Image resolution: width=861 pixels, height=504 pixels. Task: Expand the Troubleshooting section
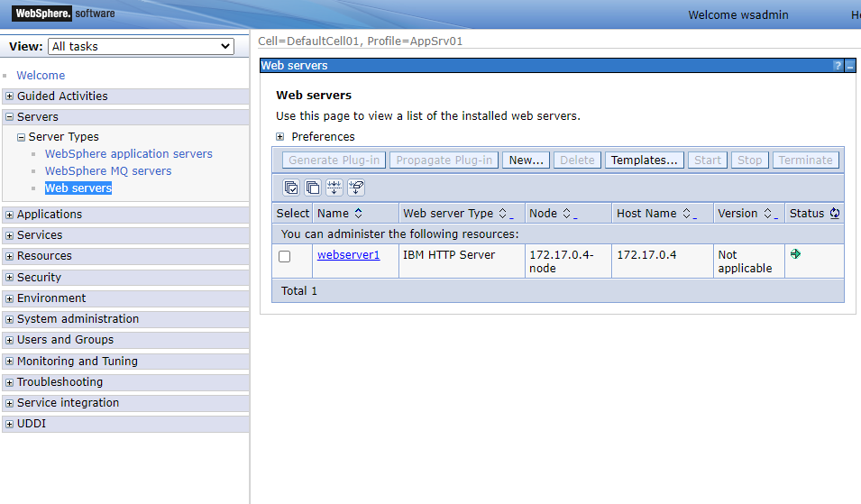click(9, 382)
